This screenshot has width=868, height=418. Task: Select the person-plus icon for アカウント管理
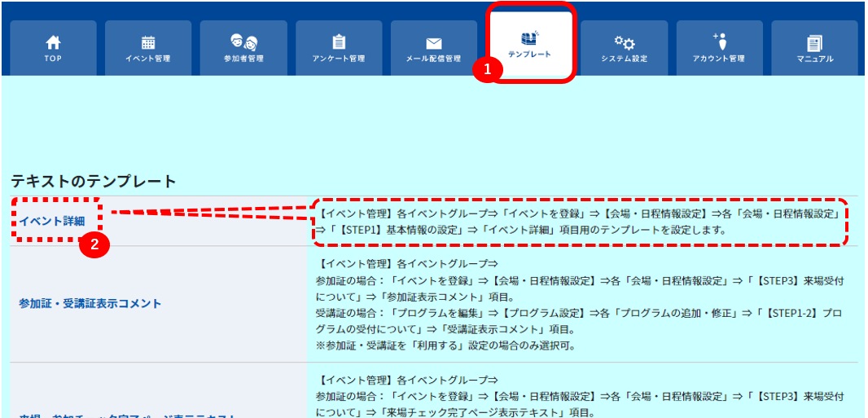click(720, 41)
